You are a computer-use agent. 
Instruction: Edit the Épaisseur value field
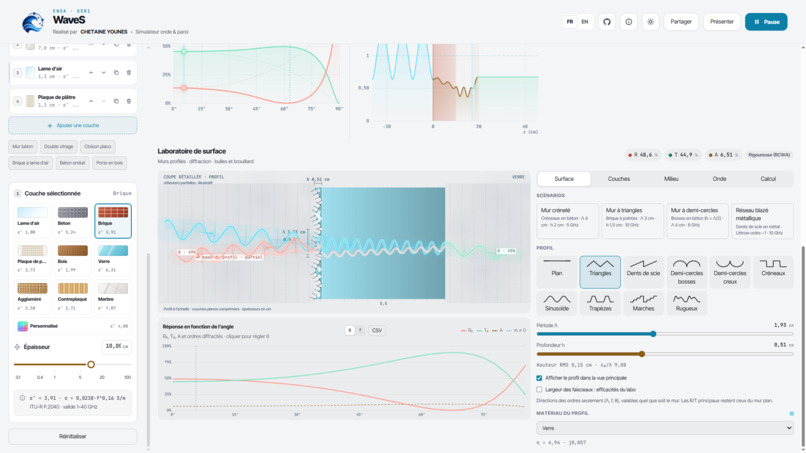pyautogui.click(x=117, y=347)
